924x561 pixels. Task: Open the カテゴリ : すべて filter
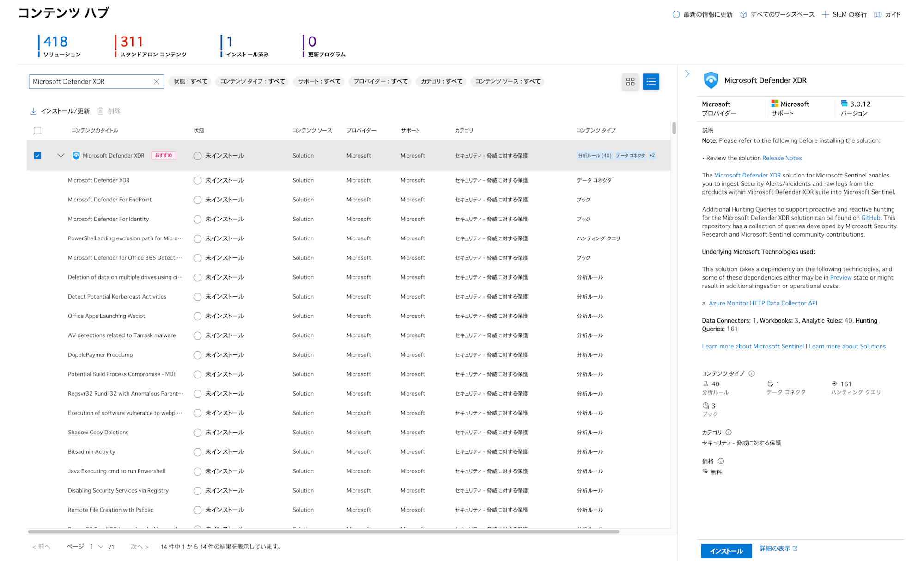pyautogui.click(x=441, y=82)
